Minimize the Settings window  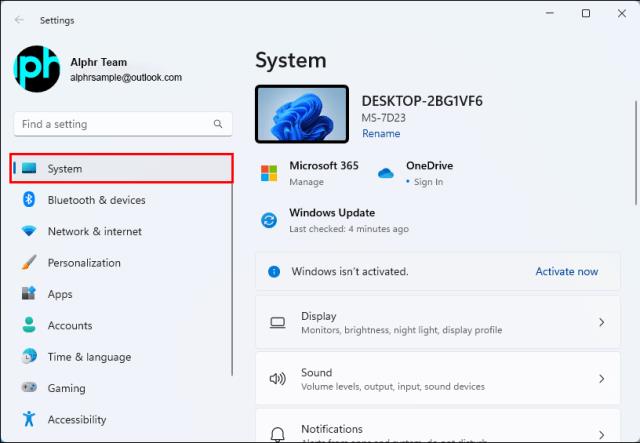tap(550, 13)
